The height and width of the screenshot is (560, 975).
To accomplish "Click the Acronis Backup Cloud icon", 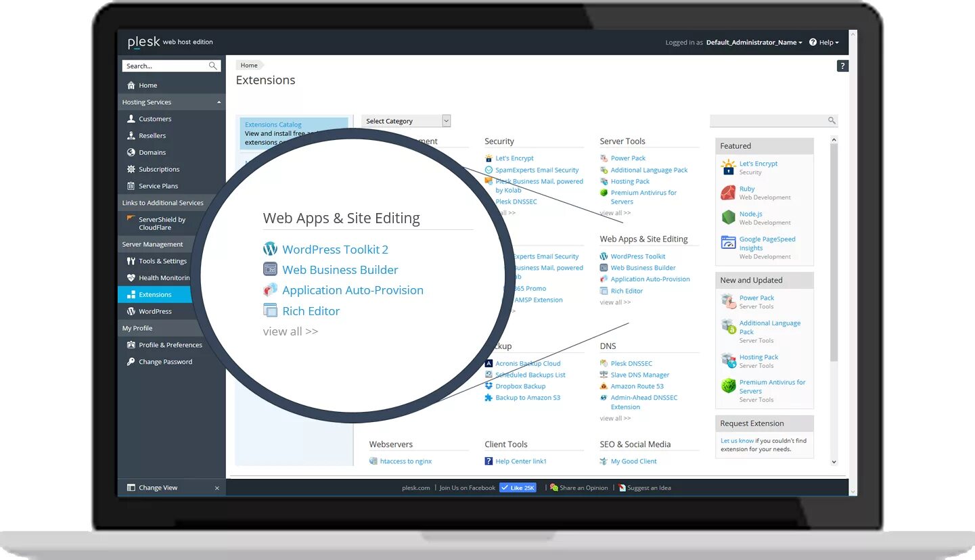I will [489, 363].
